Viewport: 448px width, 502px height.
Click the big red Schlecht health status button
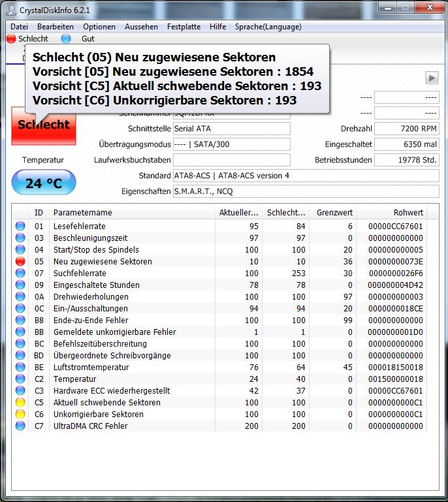[x=44, y=126]
